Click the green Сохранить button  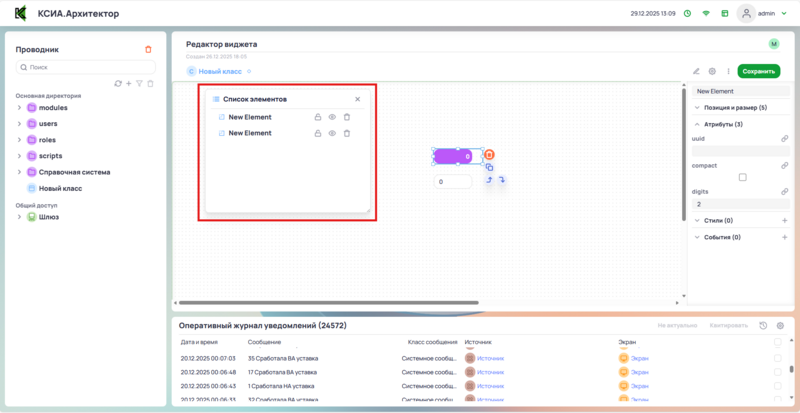(758, 72)
